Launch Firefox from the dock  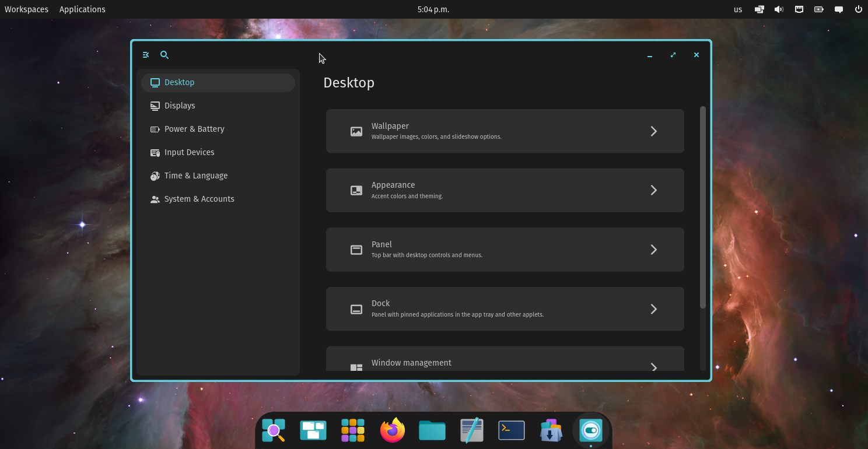[393, 430]
